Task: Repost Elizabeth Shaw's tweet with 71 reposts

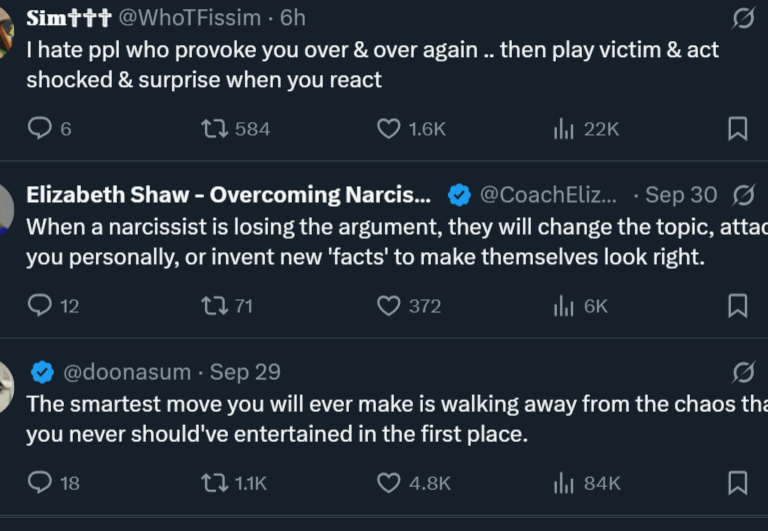Action: [212, 306]
